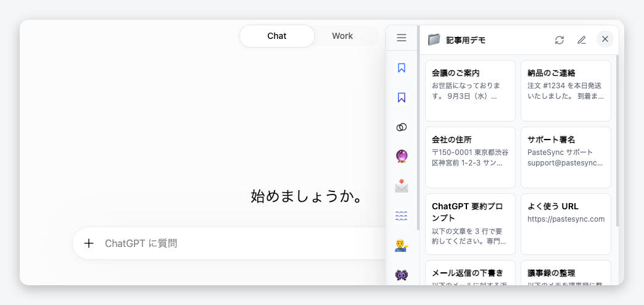Click the 記事用デモ folder title
Viewport: 644px width, 305px height.
tap(466, 40)
